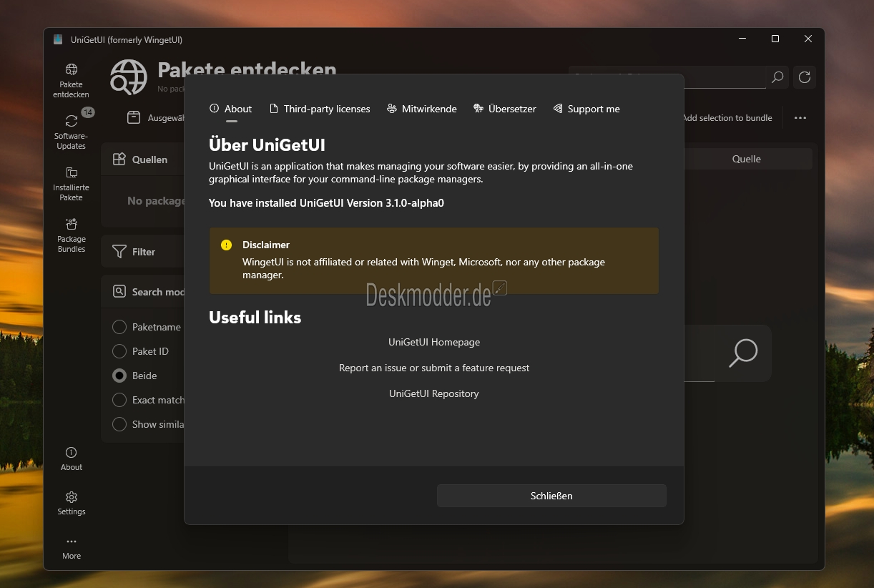Screen dimensions: 874x588
Task: Open Report an issue or feature request link
Action: click(434, 368)
